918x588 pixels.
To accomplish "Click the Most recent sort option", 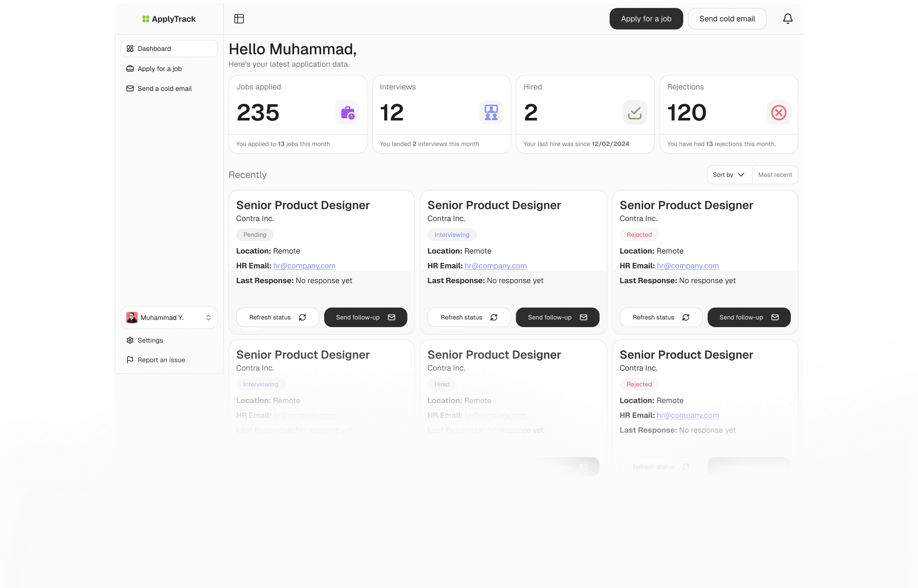I will pyautogui.click(x=775, y=175).
